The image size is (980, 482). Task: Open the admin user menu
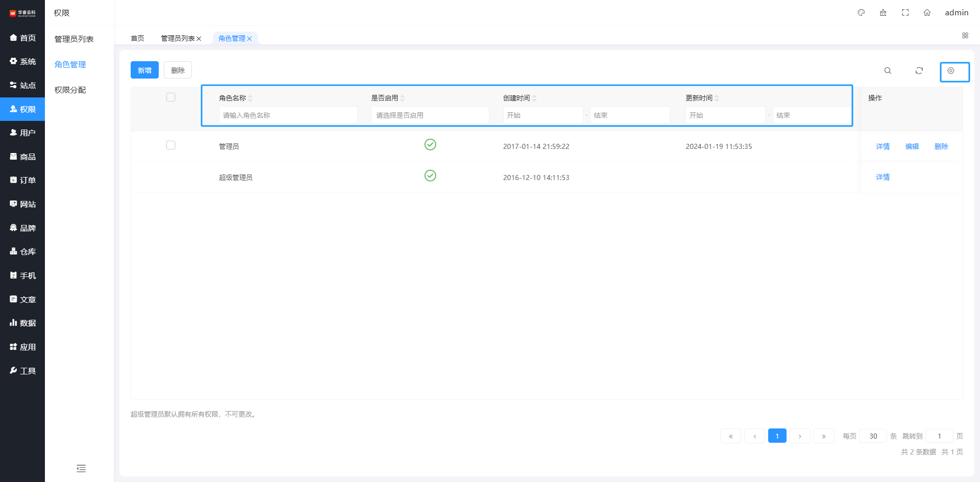coord(956,13)
